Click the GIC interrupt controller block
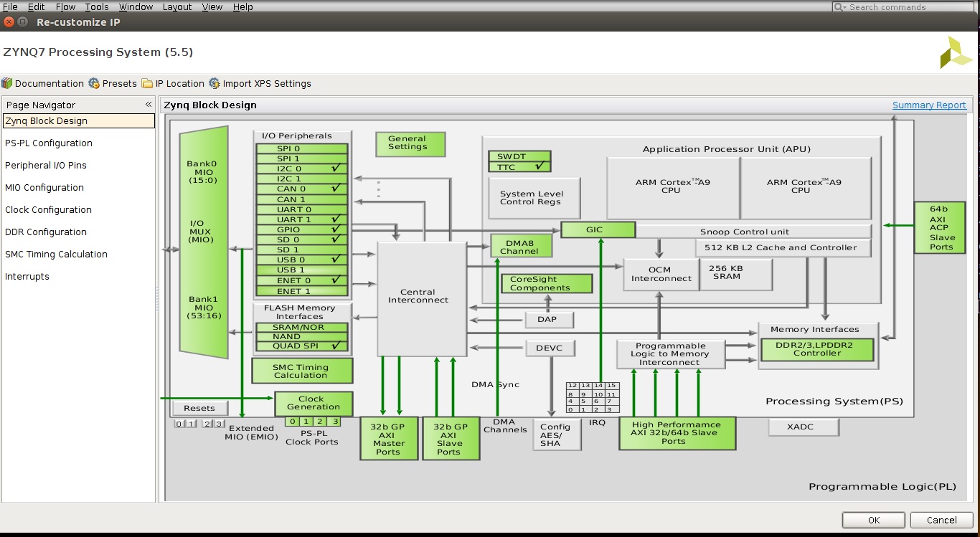 pyautogui.click(x=598, y=230)
